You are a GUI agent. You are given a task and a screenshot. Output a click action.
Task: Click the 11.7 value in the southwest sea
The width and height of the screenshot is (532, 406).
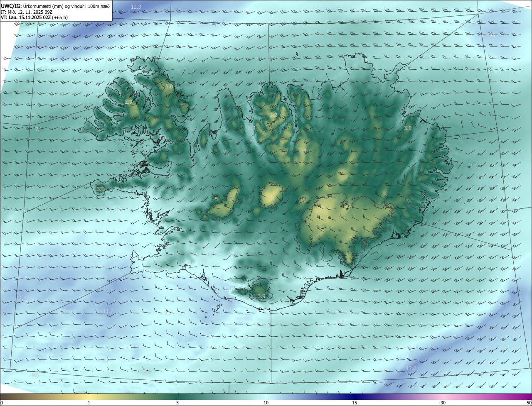(x=108, y=311)
